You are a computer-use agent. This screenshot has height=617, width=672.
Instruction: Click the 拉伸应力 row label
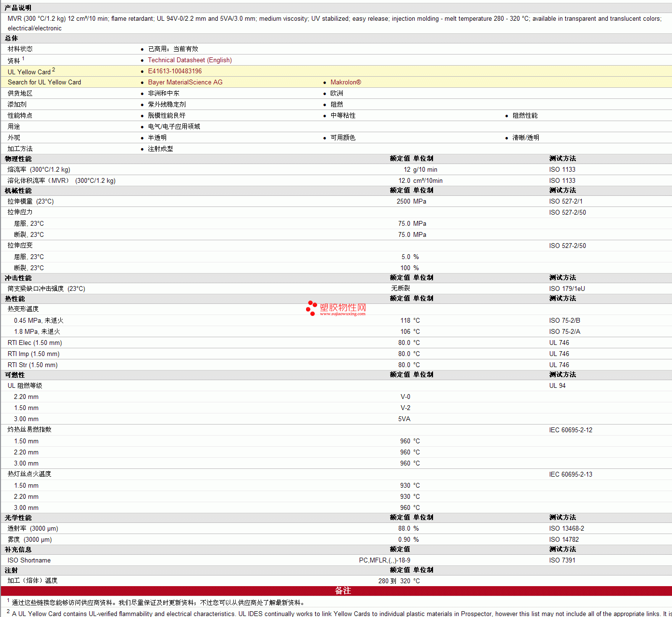coord(20,212)
